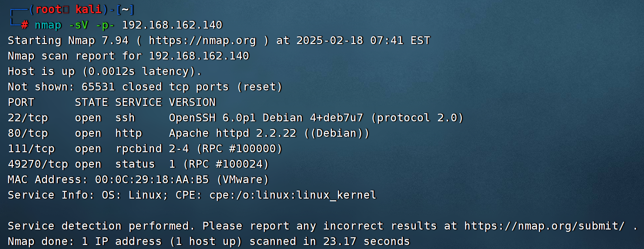Image resolution: width=644 pixels, height=249 pixels.
Task: Click the cpe:/o:linux:linux_kernel text
Action: (293, 195)
